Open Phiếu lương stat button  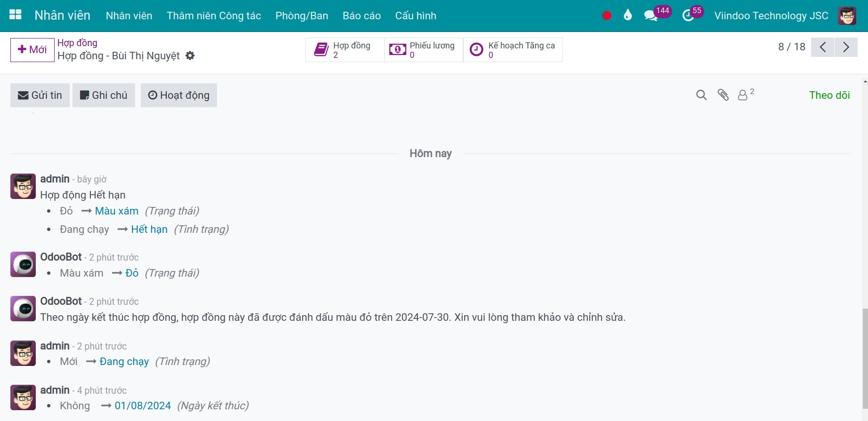[424, 50]
